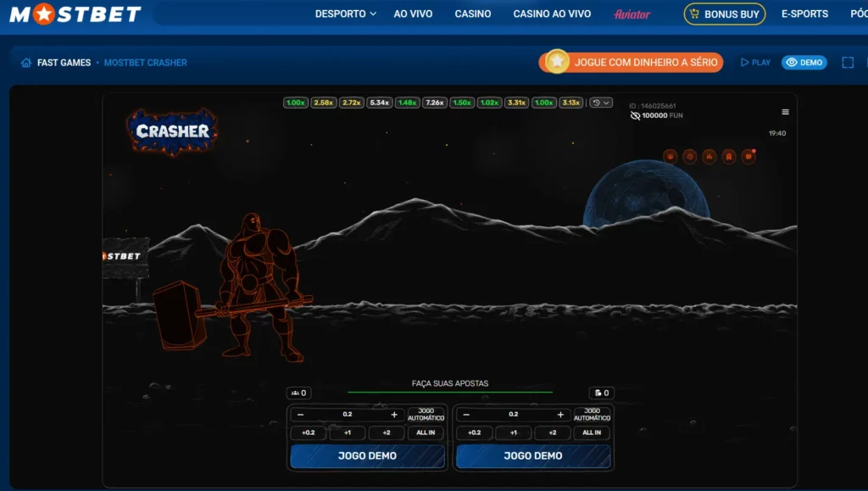Click Jogue com dinheiro a sério banner
Screen dimensions: 868x491
click(x=631, y=63)
